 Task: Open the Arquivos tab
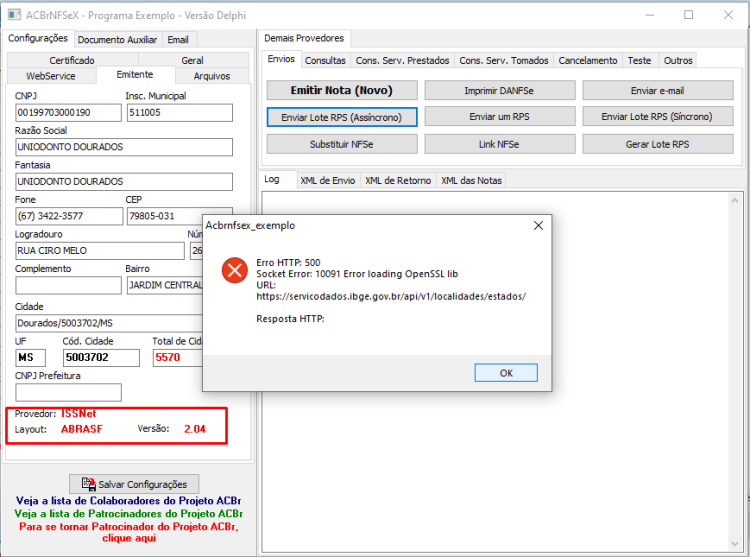(x=212, y=76)
